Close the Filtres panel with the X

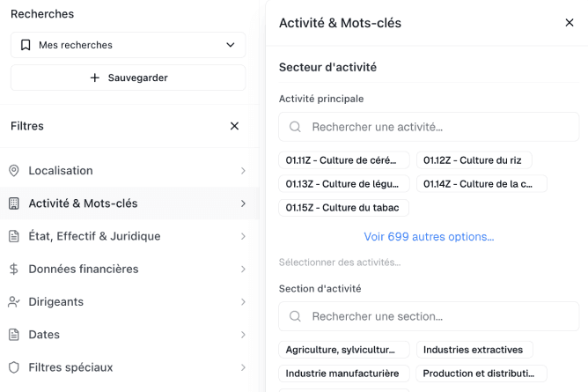(x=234, y=126)
